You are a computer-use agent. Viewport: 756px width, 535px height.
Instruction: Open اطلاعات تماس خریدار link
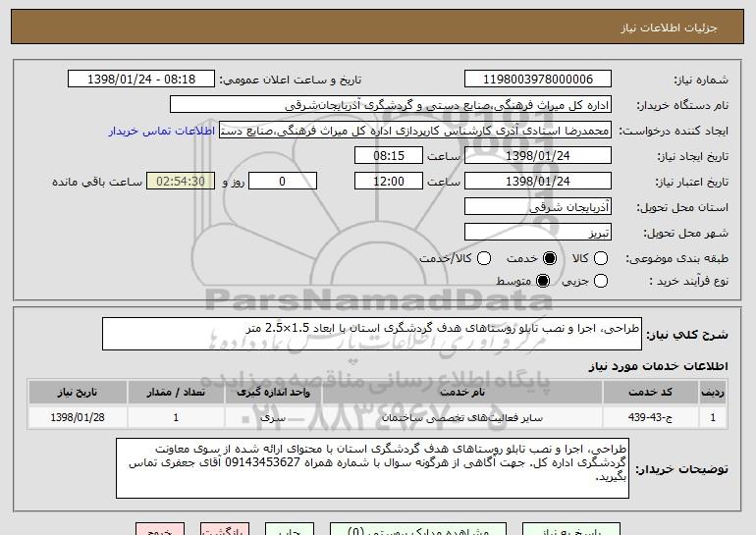162,131
